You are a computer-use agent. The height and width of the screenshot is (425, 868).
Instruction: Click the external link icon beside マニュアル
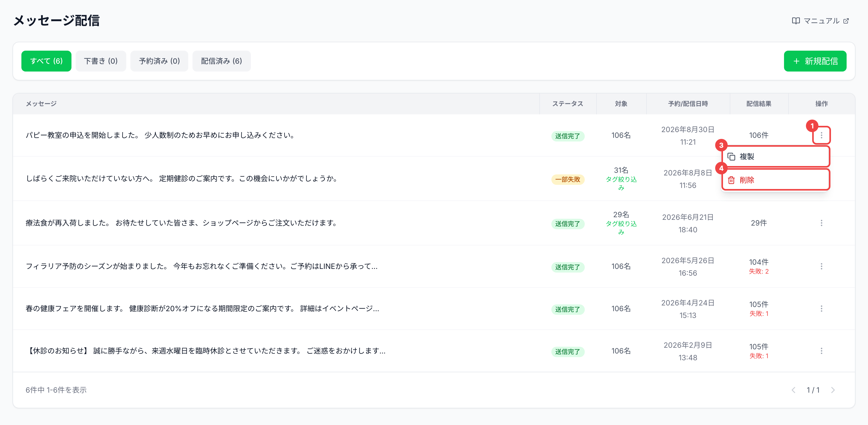pyautogui.click(x=846, y=21)
